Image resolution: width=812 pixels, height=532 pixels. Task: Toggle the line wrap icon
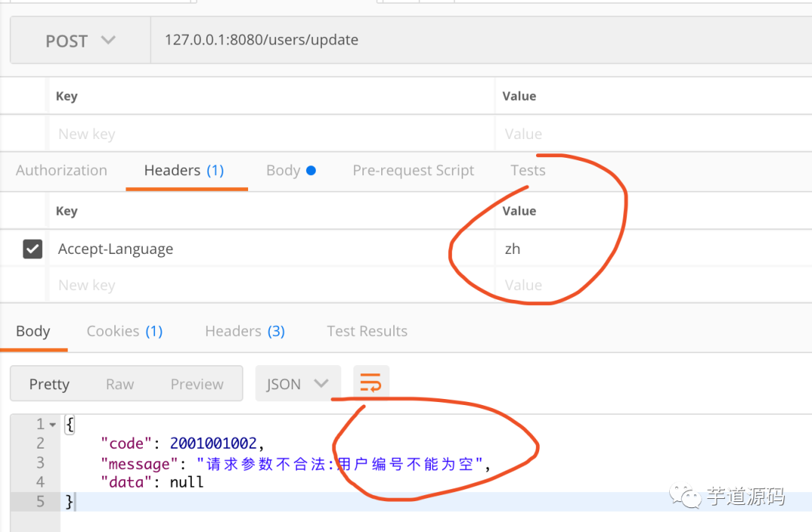[371, 383]
